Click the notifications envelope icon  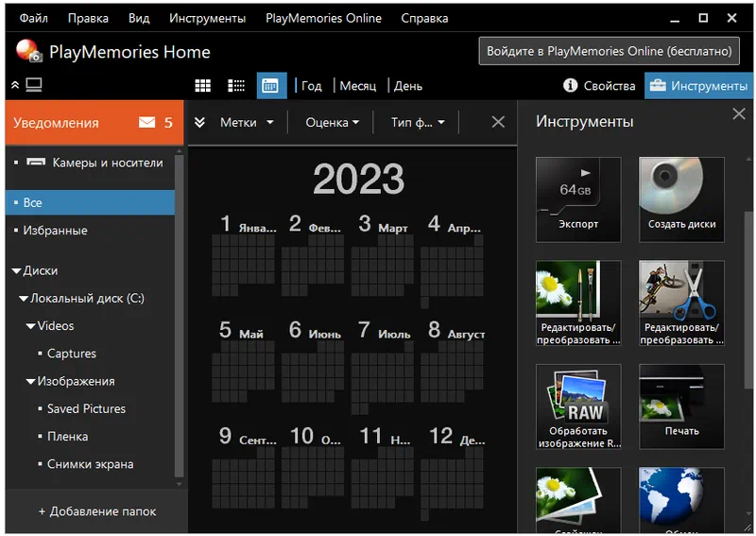click(147, 123)
